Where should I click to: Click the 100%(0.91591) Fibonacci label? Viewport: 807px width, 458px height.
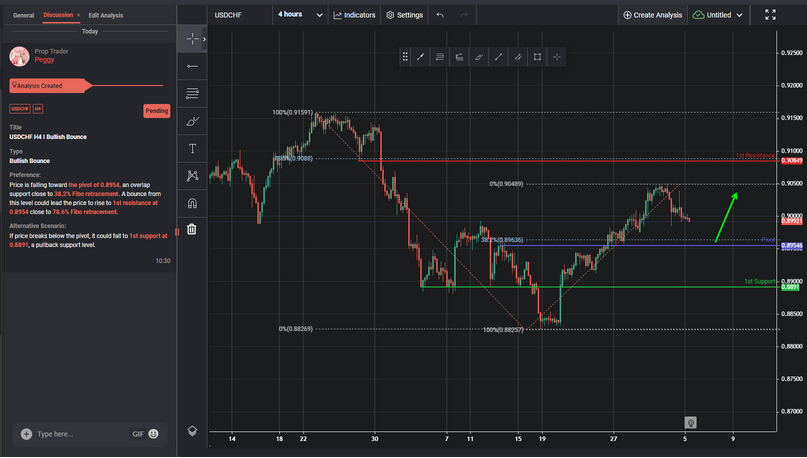click(292, 112)
